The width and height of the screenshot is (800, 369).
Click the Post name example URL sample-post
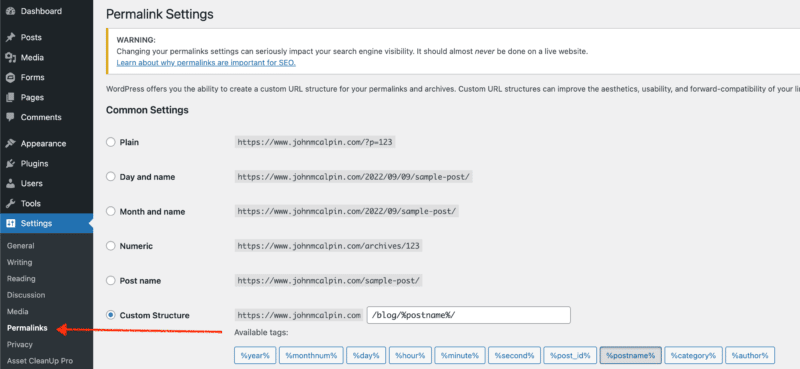point(329,281)
